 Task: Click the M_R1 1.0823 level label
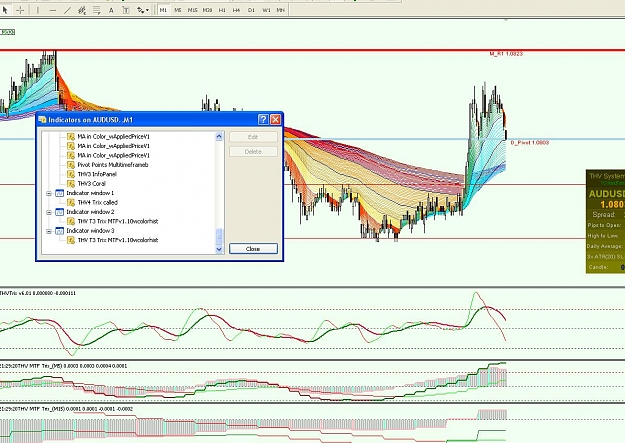(506, 54)
